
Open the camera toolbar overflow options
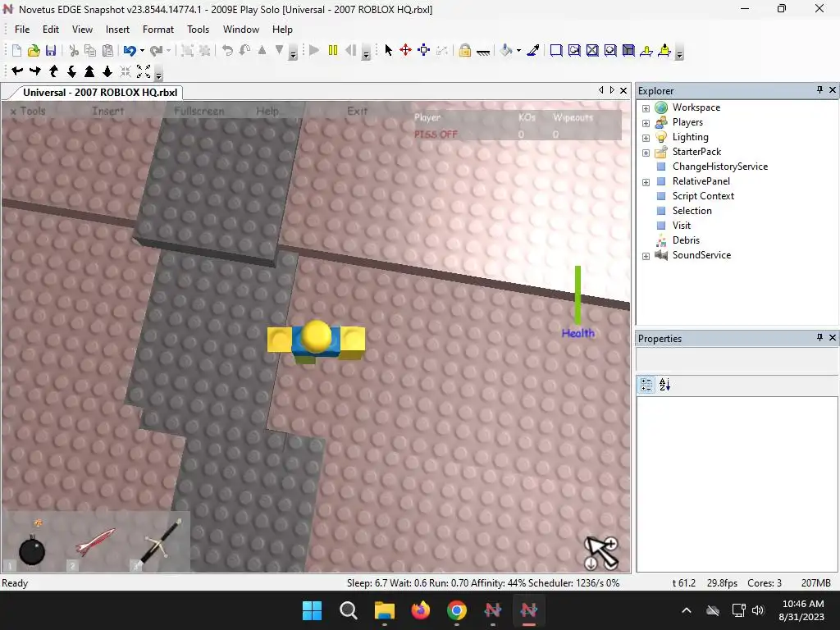158,73
